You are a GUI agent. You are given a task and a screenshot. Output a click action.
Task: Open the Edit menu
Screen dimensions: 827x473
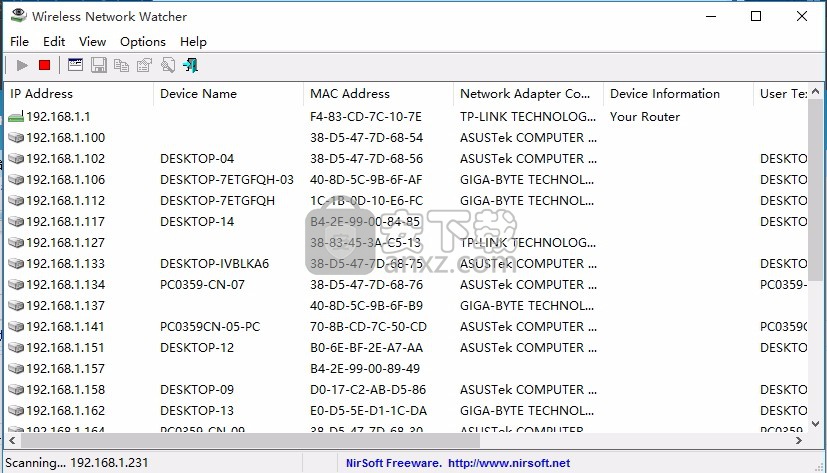[54, 42]
